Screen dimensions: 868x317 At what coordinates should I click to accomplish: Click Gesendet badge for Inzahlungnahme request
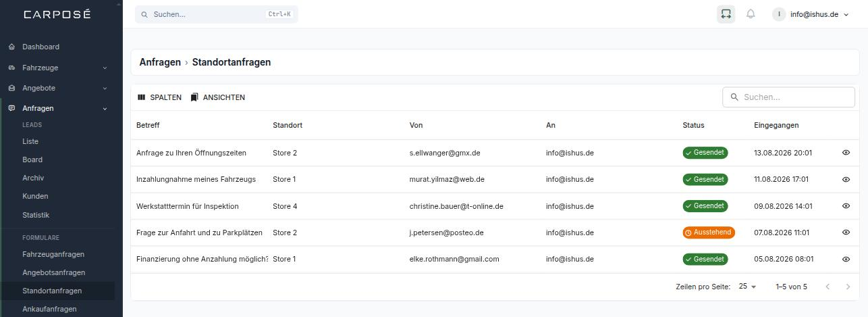[x=705, y=179]
